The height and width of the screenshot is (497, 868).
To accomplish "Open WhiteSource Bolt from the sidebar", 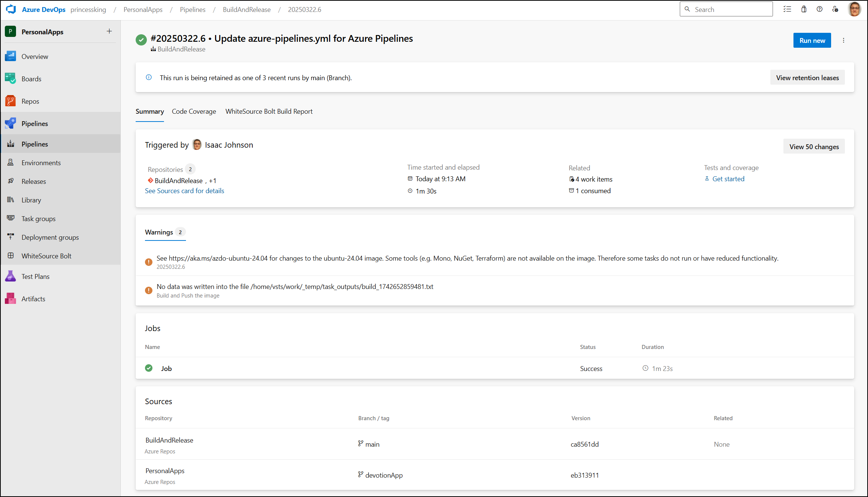I will point(60,256).
